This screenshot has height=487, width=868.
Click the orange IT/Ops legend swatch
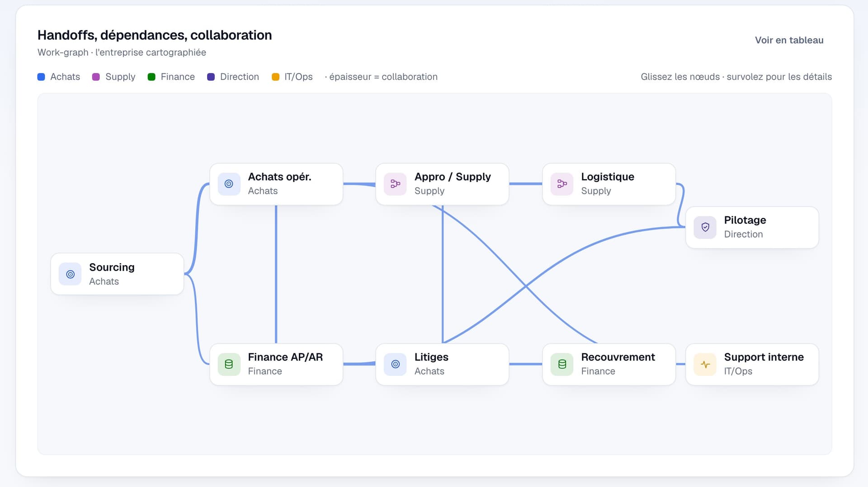point(275,77)
